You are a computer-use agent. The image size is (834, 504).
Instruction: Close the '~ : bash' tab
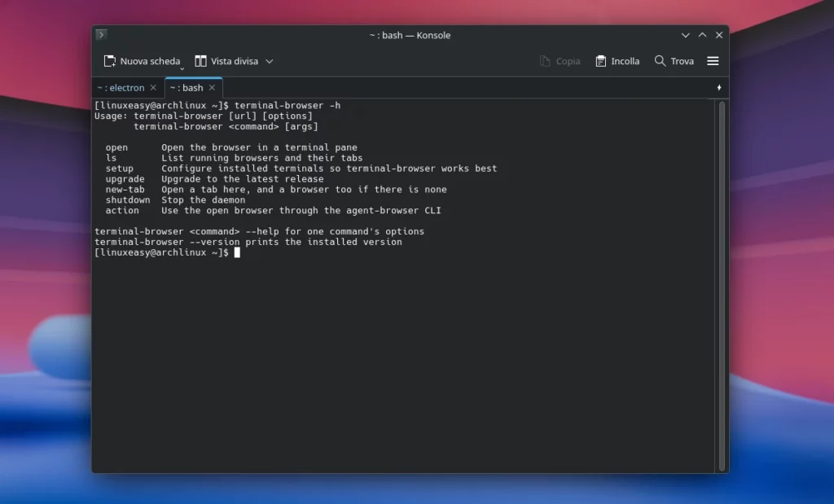click(213, 87)
